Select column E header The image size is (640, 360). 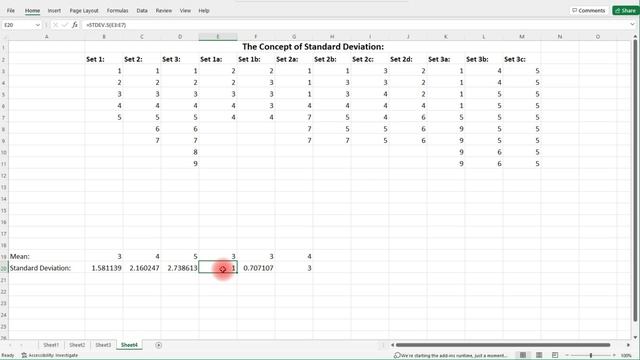coord(218,37)
